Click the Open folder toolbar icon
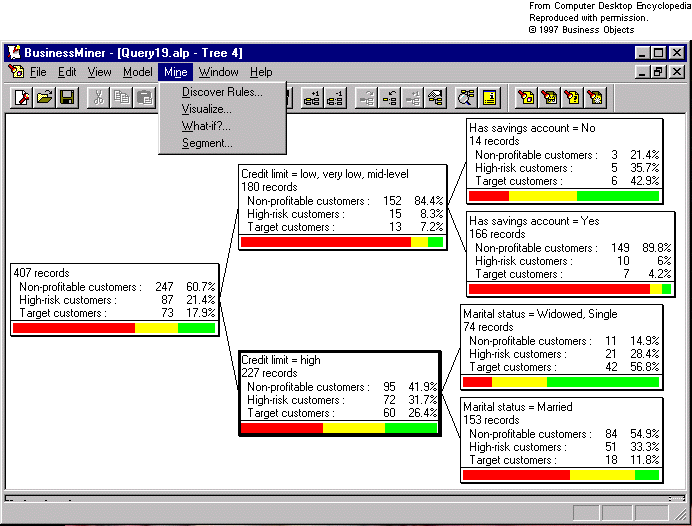Image resolution: width=692 pixels, height=526 pixels. coord(44,97)
